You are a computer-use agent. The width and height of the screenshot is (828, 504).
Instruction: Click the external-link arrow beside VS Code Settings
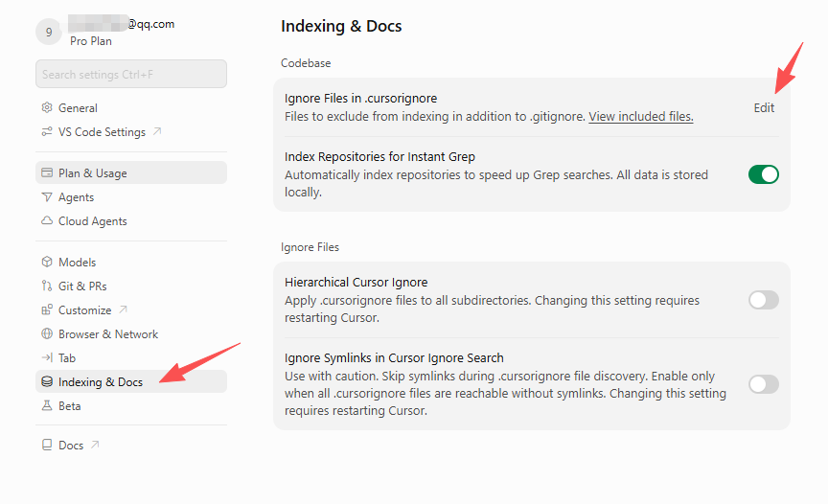(x=157, y=131)
